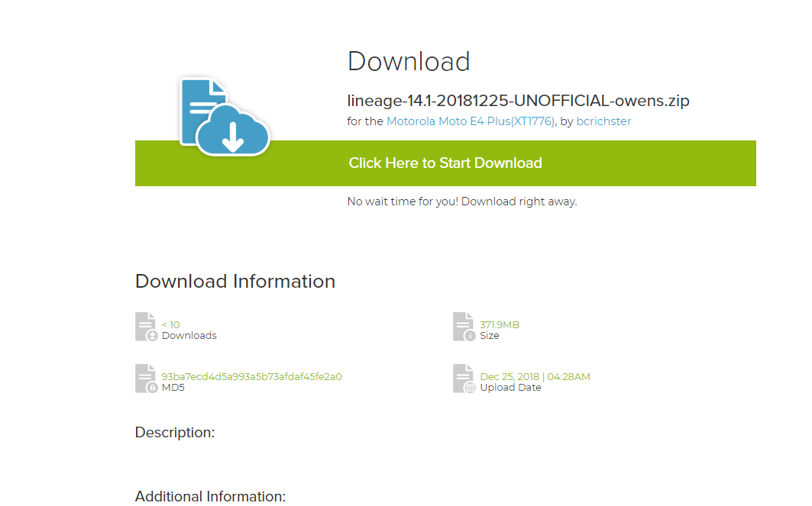Click the 'No wait time for you' message
Screen dimensions: 812x506
point(462,201)
